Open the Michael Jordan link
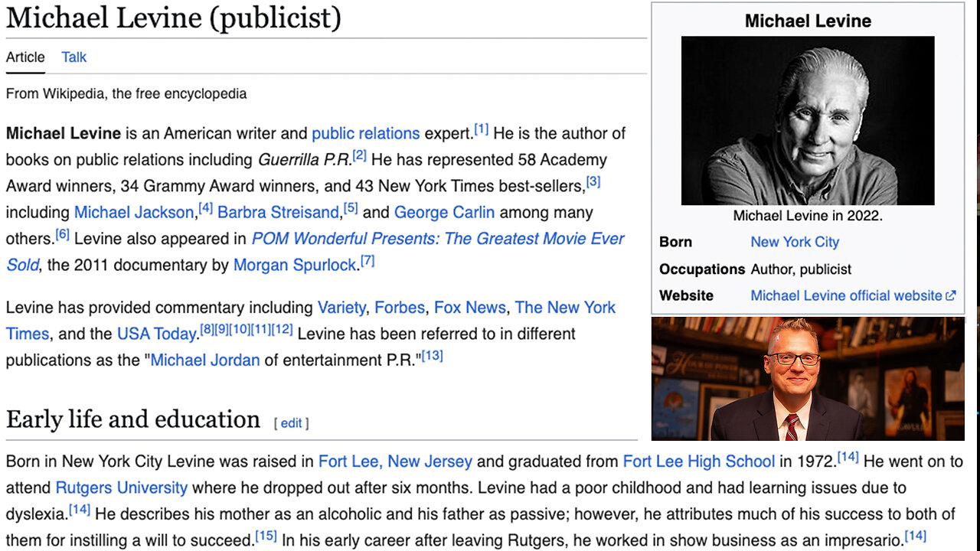 click(205, 360)
